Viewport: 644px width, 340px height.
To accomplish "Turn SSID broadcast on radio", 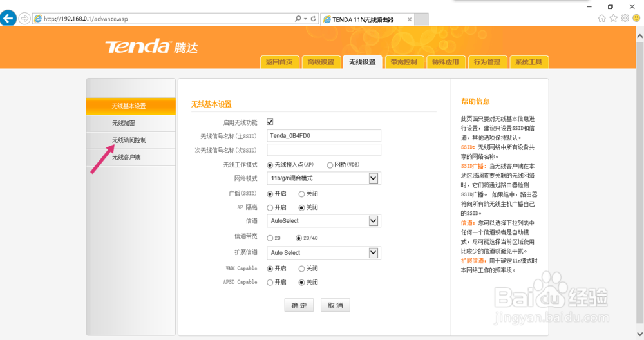I will coord(270,194).
